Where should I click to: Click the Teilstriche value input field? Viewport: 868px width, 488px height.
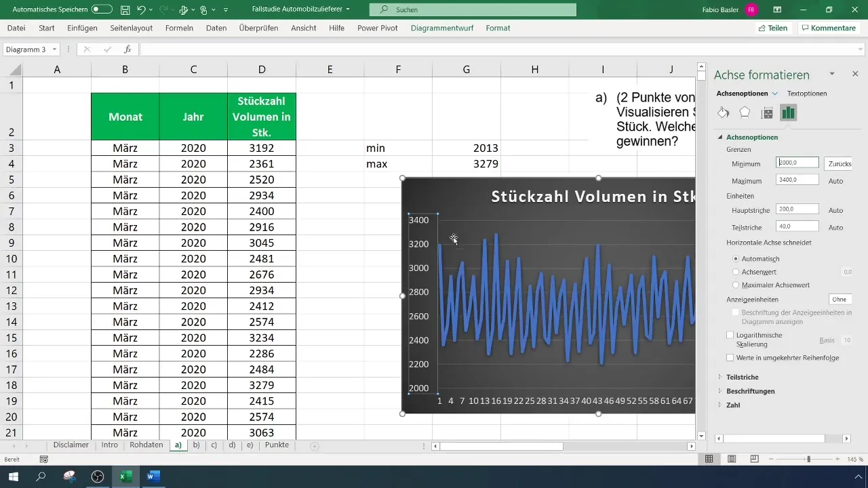tap(797, 226)
